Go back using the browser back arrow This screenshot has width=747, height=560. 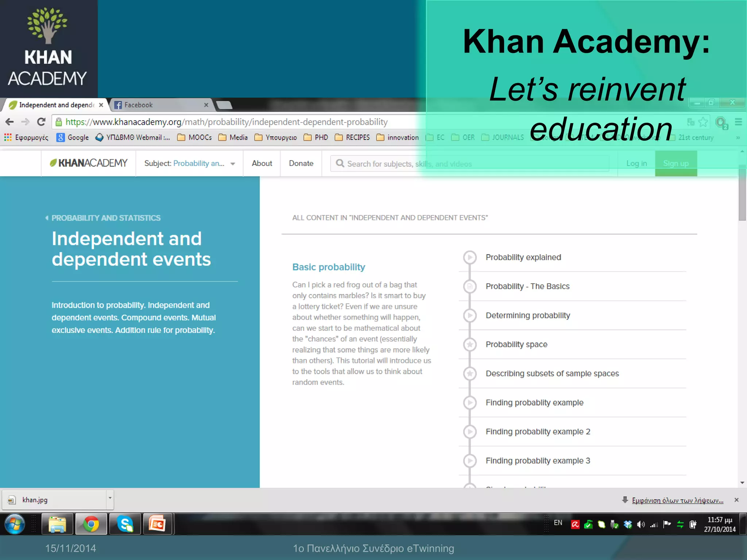[10, 122]
